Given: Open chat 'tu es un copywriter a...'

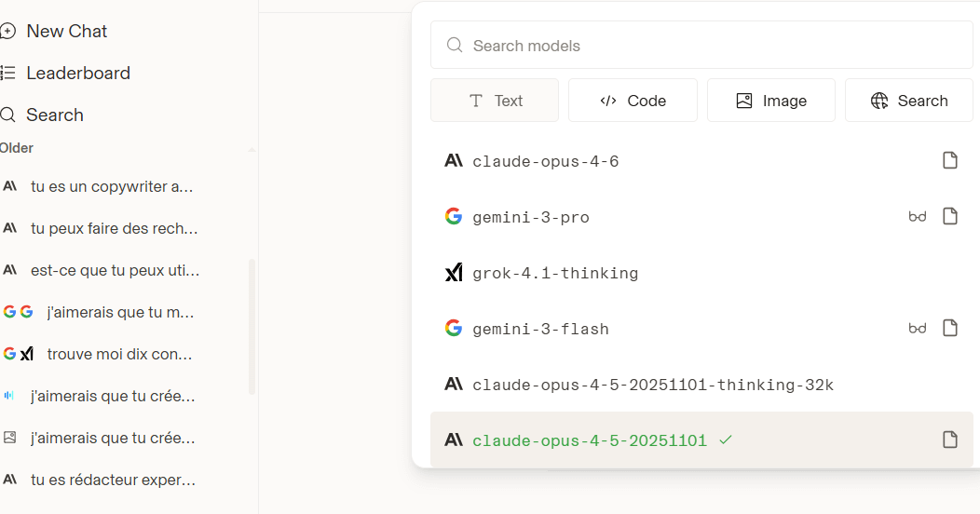Looking at the screenshot, I should (x=112, y=187).
